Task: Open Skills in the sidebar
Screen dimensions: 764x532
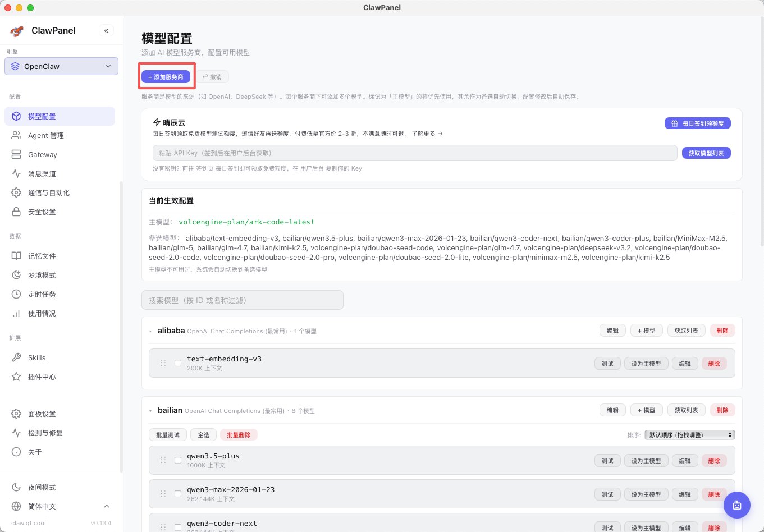Action: (37, 358)
